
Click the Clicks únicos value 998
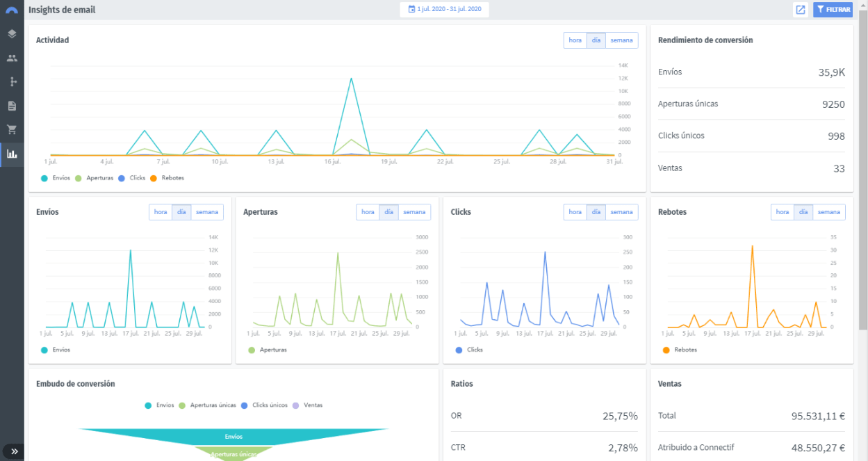(836, 136)
